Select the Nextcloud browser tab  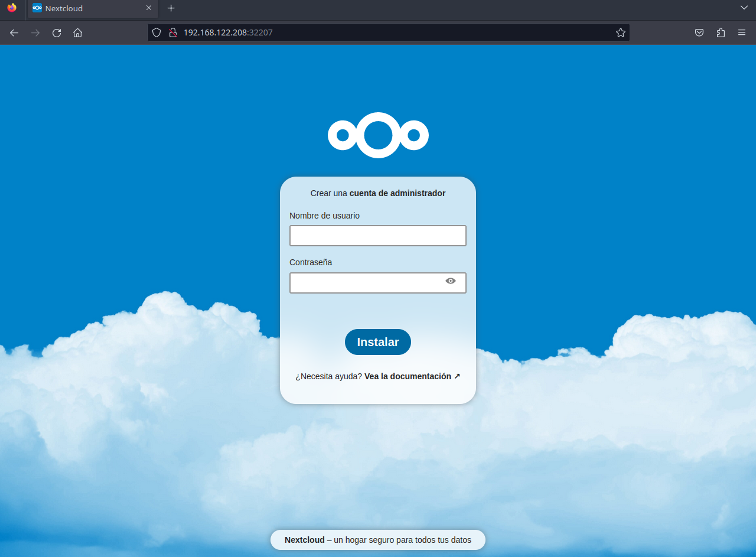click(x=92, y=8)
